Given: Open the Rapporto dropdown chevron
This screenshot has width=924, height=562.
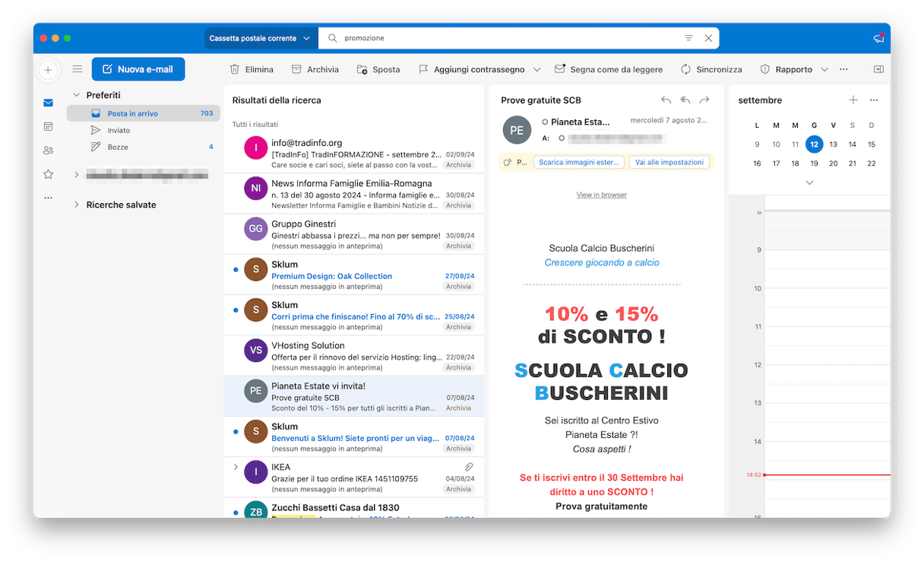Looking at the screenshot, I should pyautogui.click(x=824, y=69).
